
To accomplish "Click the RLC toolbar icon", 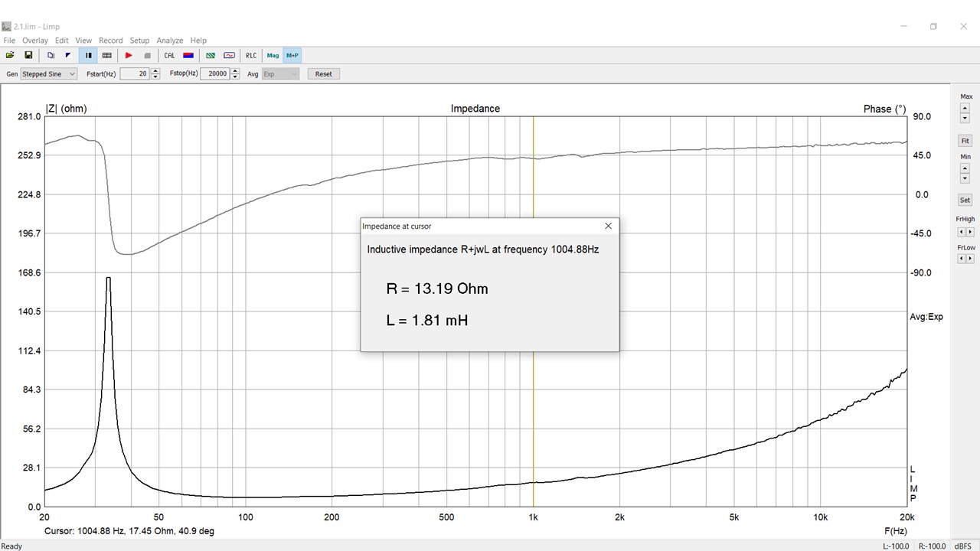I will click(x=251, y=55).
